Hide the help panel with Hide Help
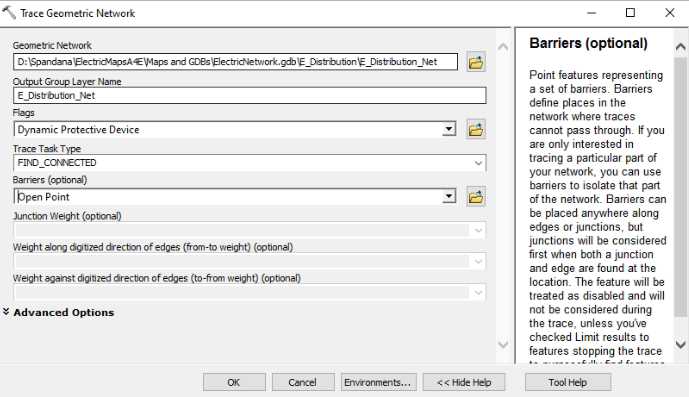Image resolution: width=689 pixels, height=397 pixels. pyautogui.click(x=464, y=382)
